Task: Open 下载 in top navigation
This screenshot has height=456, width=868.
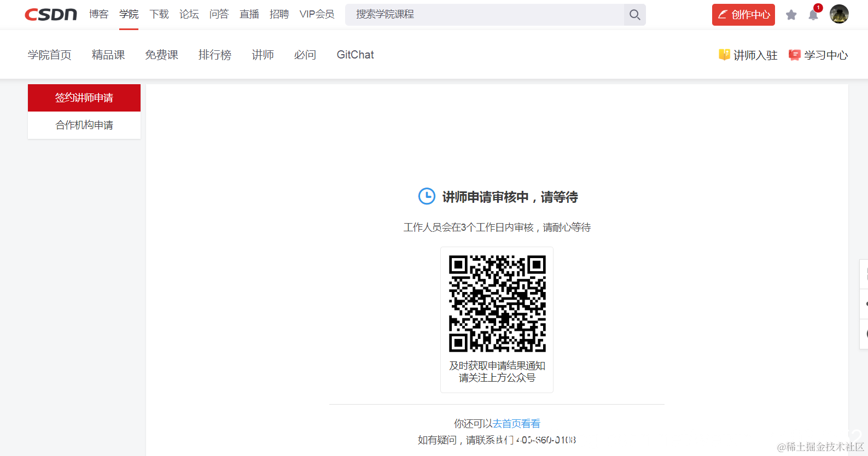Action: [159, 14]
